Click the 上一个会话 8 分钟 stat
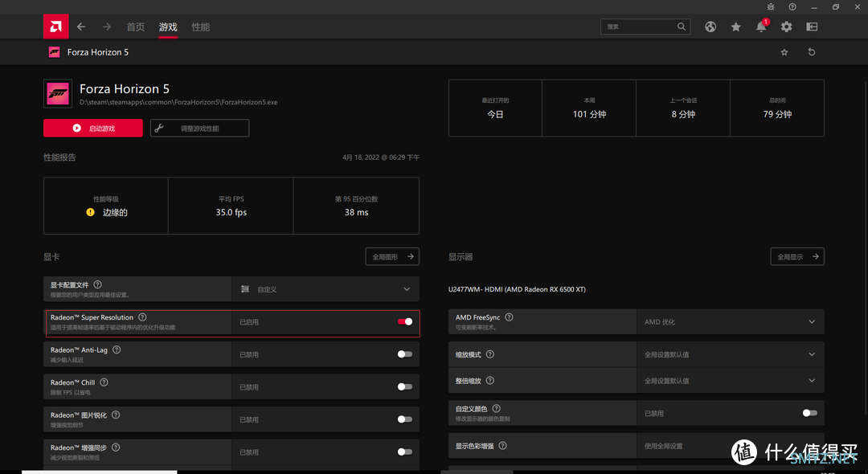 pos(684,108)
